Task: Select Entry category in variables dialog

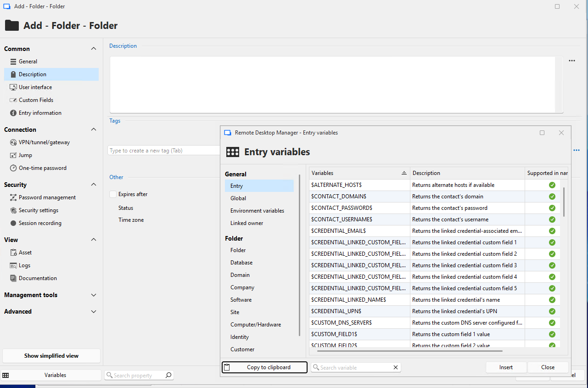Action: point(259,186)
